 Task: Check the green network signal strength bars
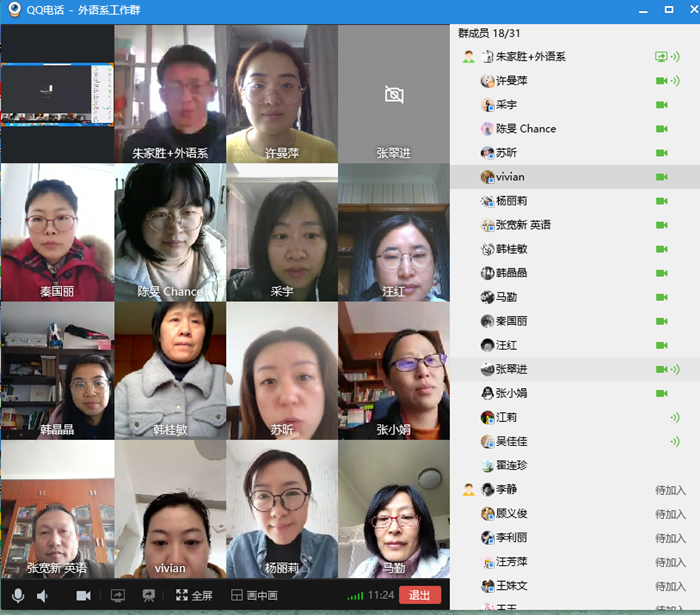[354, 596]
